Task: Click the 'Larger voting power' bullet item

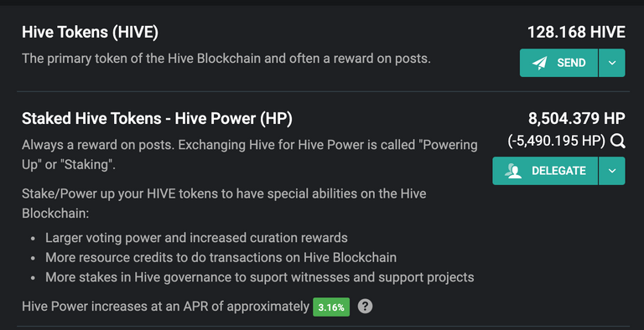Action: click(196, 238)
